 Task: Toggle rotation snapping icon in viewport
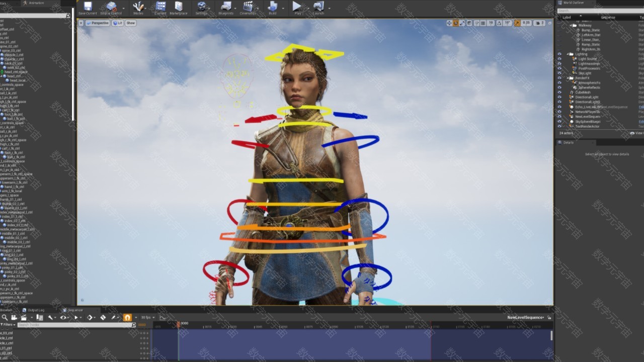(499, 23)
